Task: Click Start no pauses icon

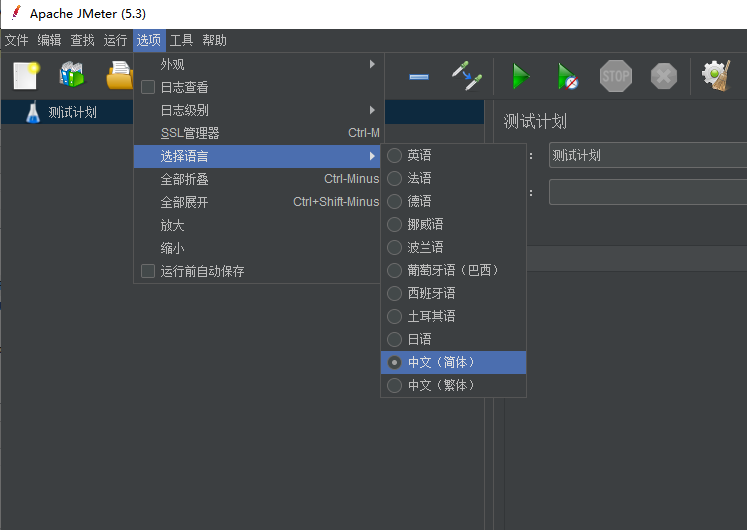Action: (x=568, y=76)
